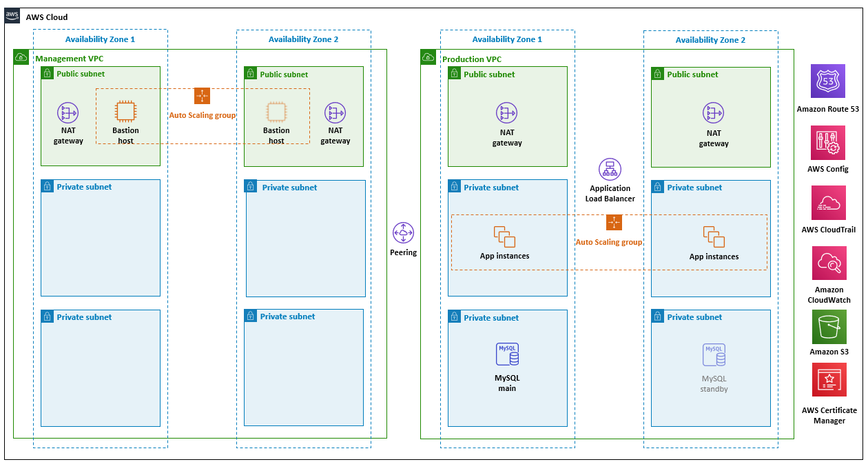This screenshot has height=462, width=868.
Task: Click the solid Bastion host chip icon
Action: pyautogui.click(x=125, y=112)
